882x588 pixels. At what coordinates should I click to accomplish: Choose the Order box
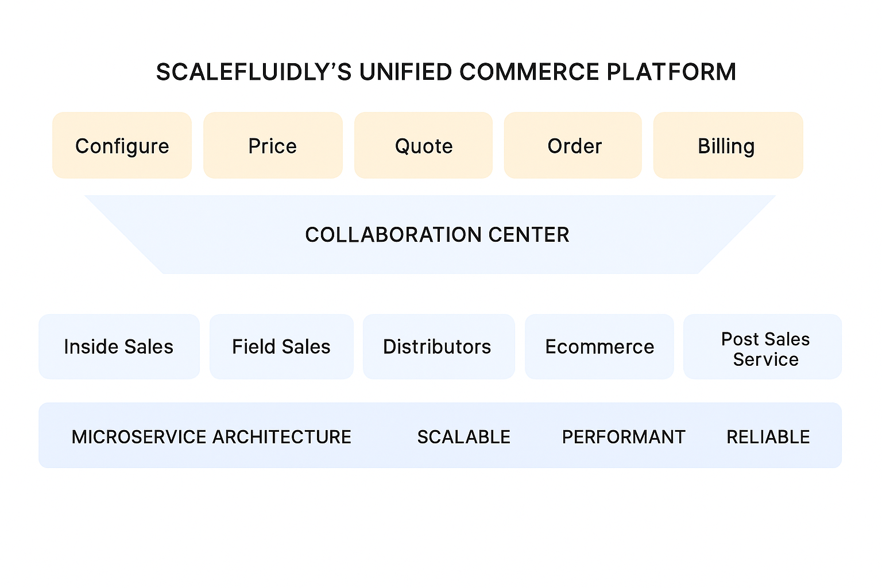(x=574, y=146)
